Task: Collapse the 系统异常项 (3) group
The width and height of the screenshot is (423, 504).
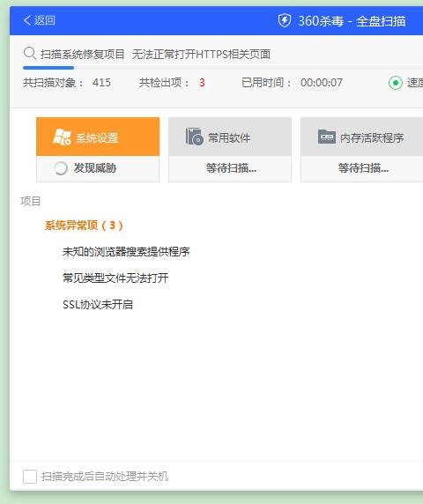Action: click(x=84, y=226)
